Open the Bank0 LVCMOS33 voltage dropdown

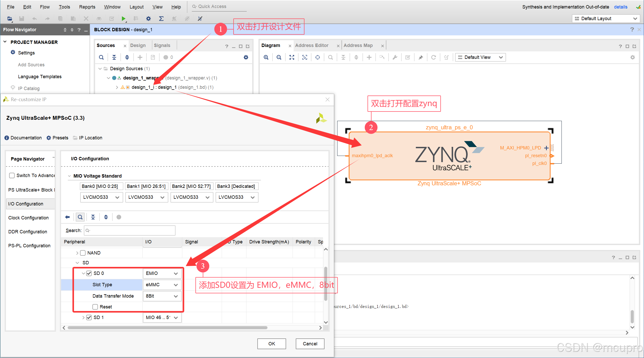[101, 197]
